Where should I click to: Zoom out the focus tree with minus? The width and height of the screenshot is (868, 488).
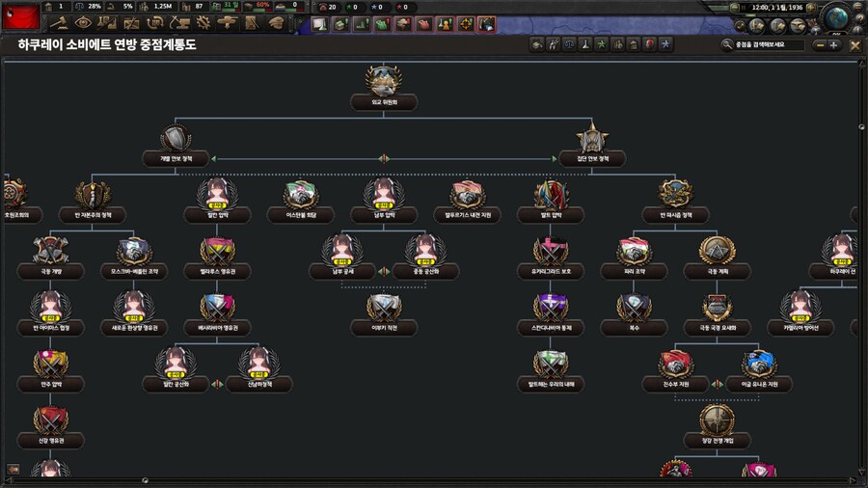tap(819, 44)
